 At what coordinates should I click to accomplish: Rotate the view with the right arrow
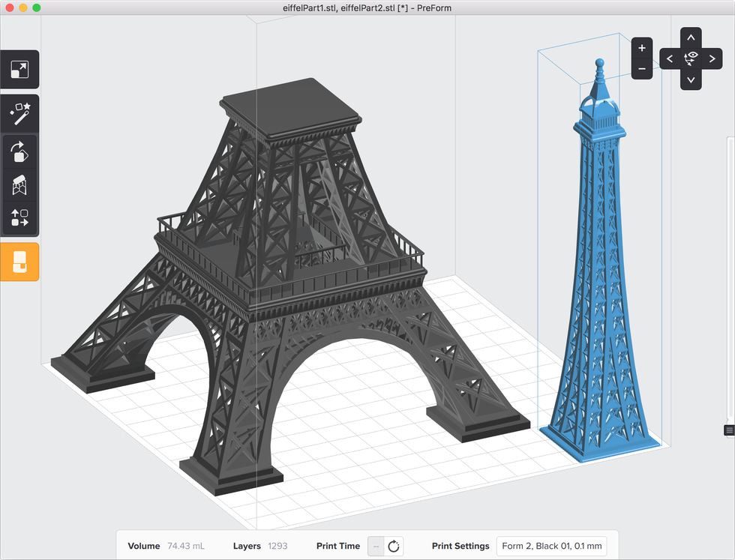[x=711, y=58]
